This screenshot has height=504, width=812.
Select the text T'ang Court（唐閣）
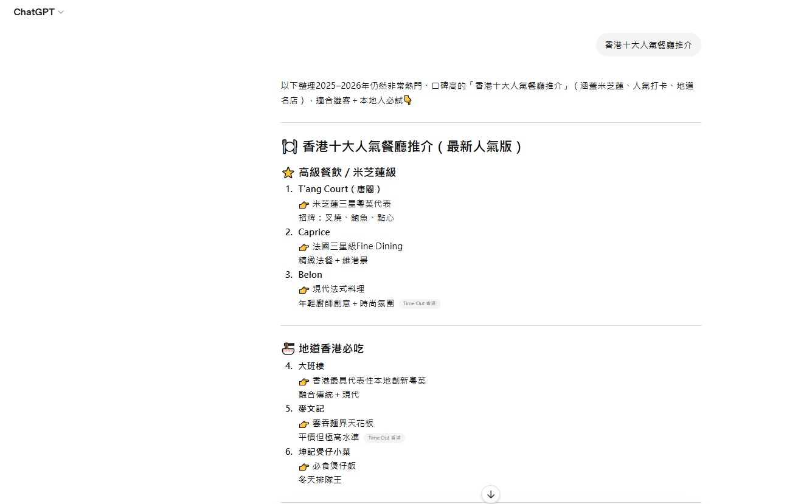pyautogui.click(x=340, y=189)
